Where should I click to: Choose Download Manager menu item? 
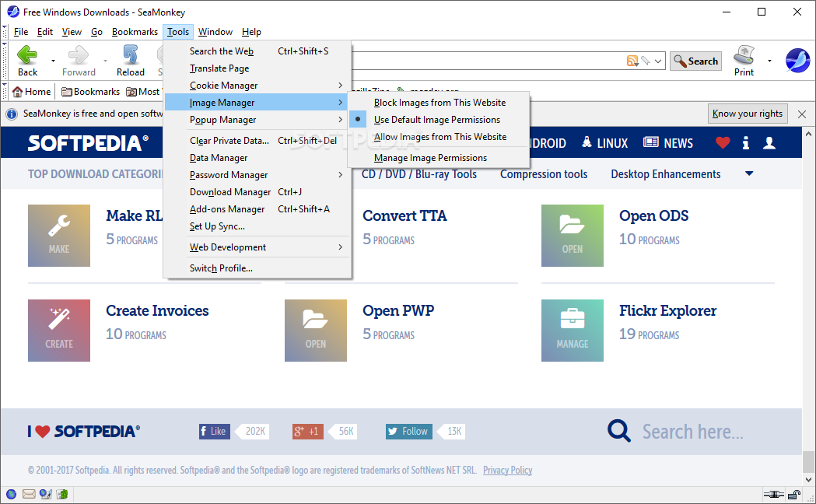click(257, 192)
